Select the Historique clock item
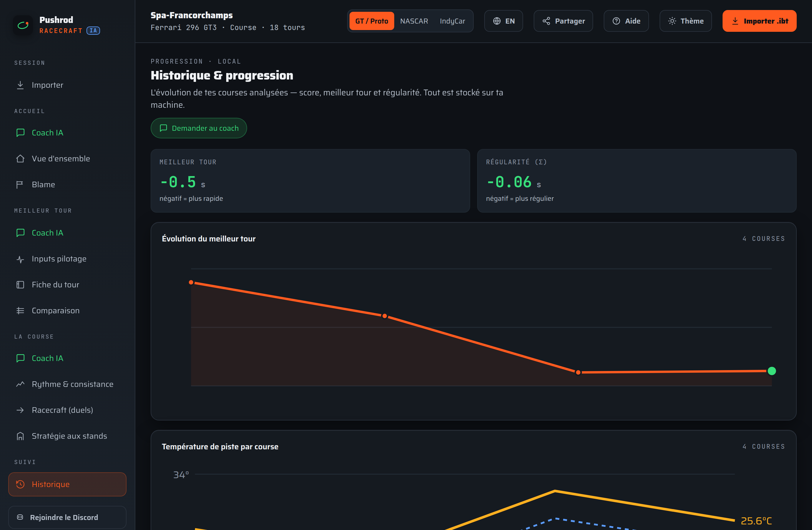This screenshot has width=812, height=530. pyautogui.click(x=67, y=484)
